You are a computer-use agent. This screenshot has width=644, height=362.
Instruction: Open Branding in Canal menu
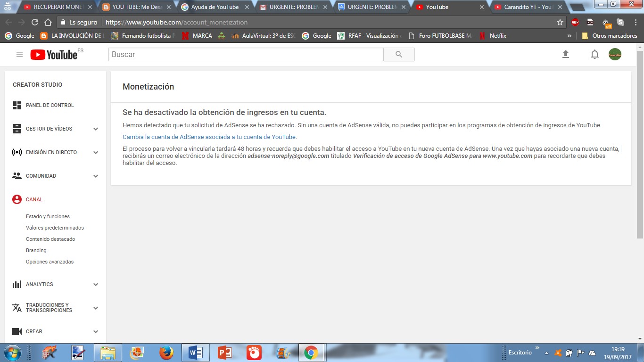point(36,250)
